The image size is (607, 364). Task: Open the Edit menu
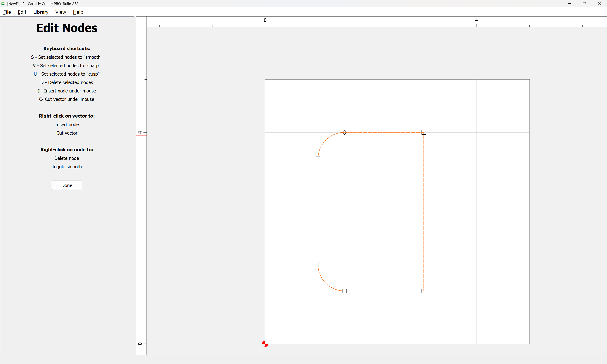point(22,12)
